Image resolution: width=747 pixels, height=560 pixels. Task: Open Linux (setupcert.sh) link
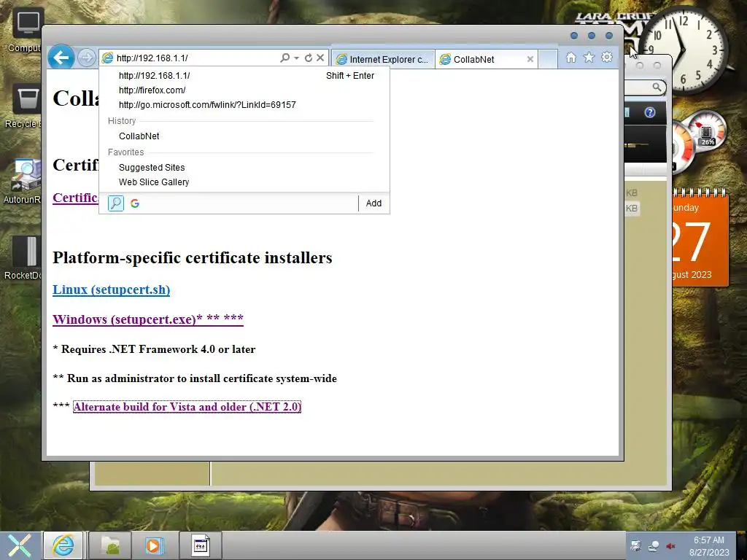click(x=111, y=289)
